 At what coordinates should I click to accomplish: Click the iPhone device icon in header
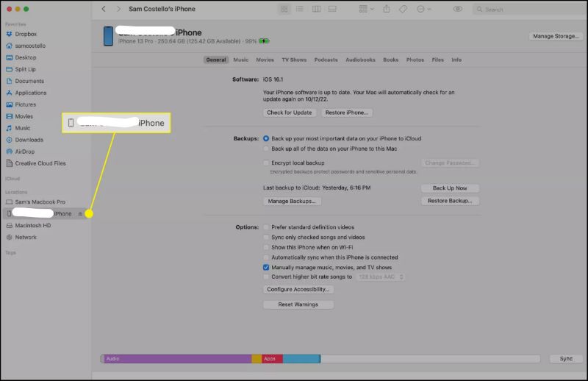(108, 36)
